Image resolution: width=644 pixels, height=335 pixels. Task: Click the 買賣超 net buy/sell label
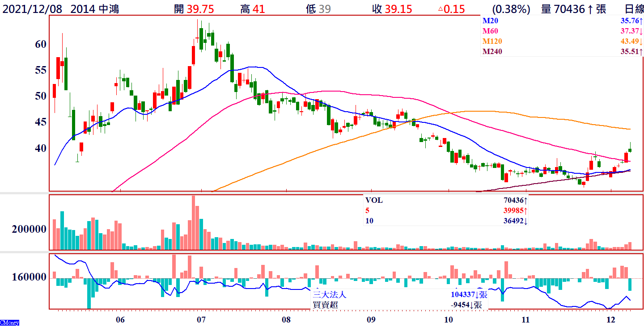pyautogui.click(x=325, y=305)
